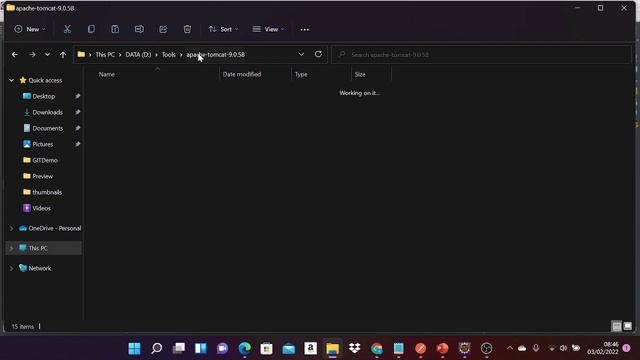640x360 pixels.
Task: Open the View options dropdown
Action: 268,29
